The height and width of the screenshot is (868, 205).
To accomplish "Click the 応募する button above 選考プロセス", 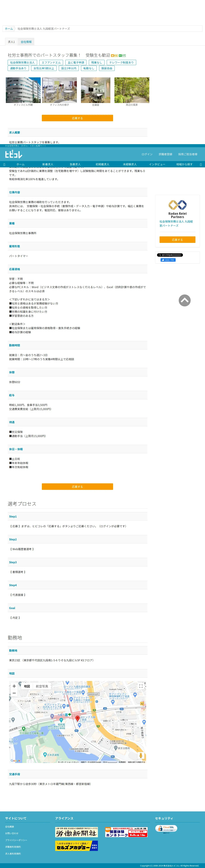I will 77,487.
